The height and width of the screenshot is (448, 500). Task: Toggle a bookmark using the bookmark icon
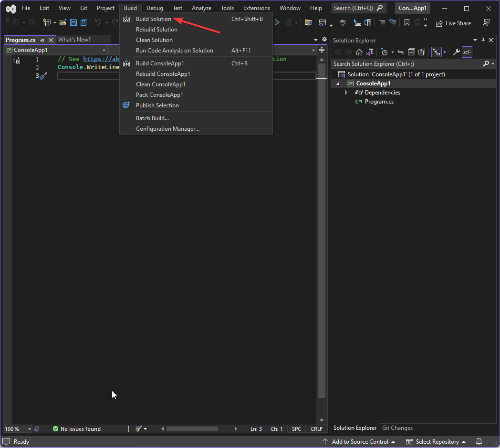tap(407, 22)
